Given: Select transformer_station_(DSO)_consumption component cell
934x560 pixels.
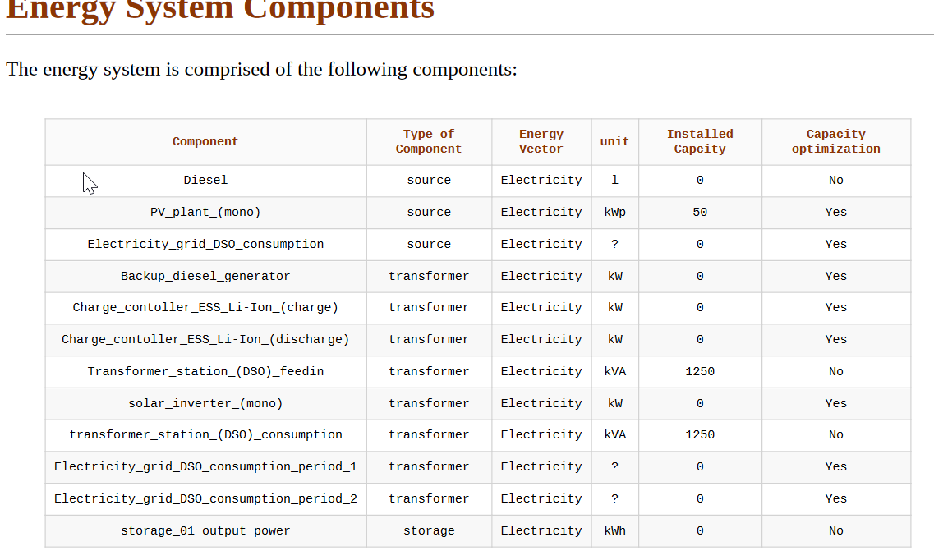Looking at the screenshot, I should (205, 435).
